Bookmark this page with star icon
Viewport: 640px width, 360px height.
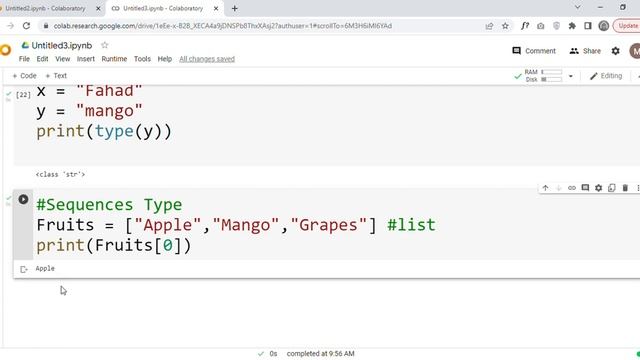click(505, 26)
